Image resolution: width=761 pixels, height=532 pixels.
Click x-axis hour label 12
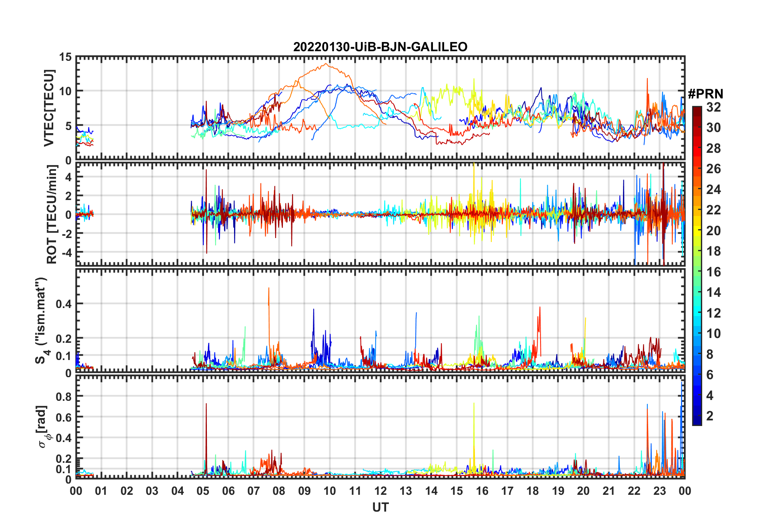coord(380,491)
